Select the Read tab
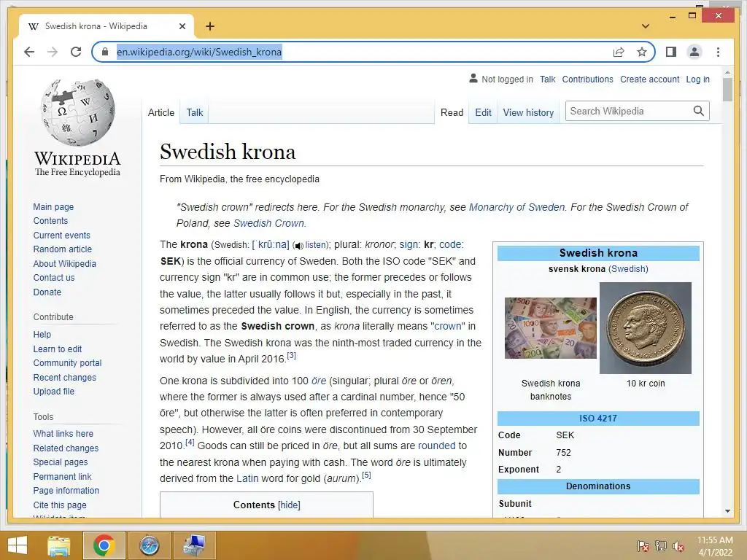This screenshot has height=560, width=747. [x=452, y=112]
